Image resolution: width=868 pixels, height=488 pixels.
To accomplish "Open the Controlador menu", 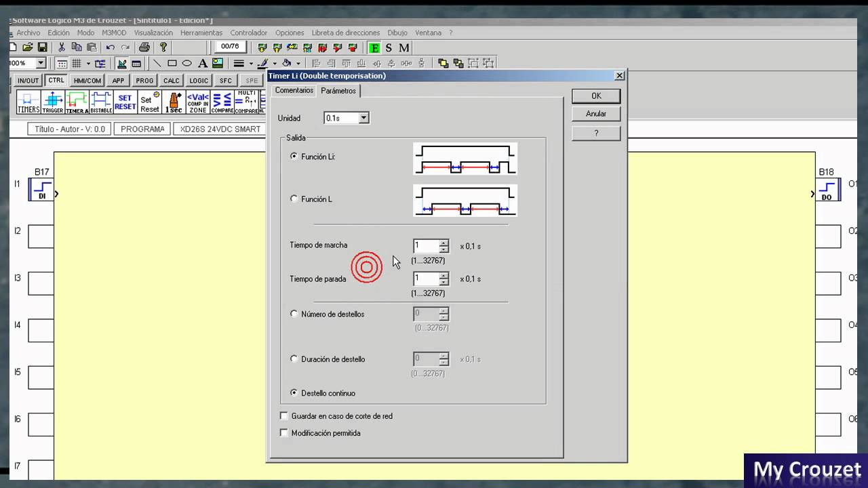I will click(249, 33).
